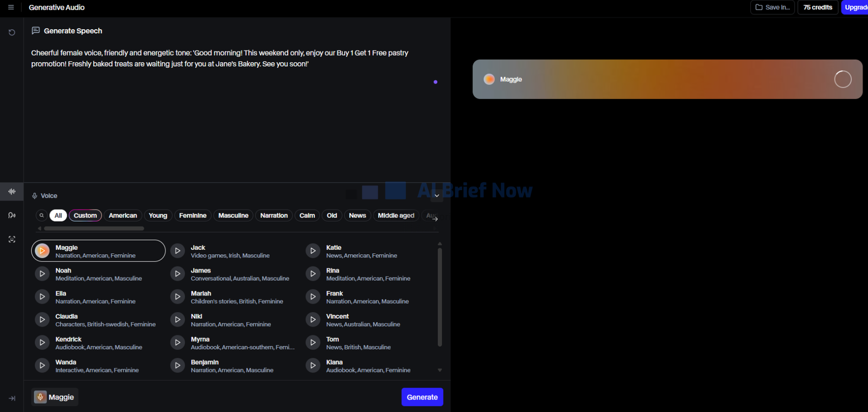This screenshot has width=868, height=412.
Task: Play Claudia voice preview
Action: pos(42,320)
